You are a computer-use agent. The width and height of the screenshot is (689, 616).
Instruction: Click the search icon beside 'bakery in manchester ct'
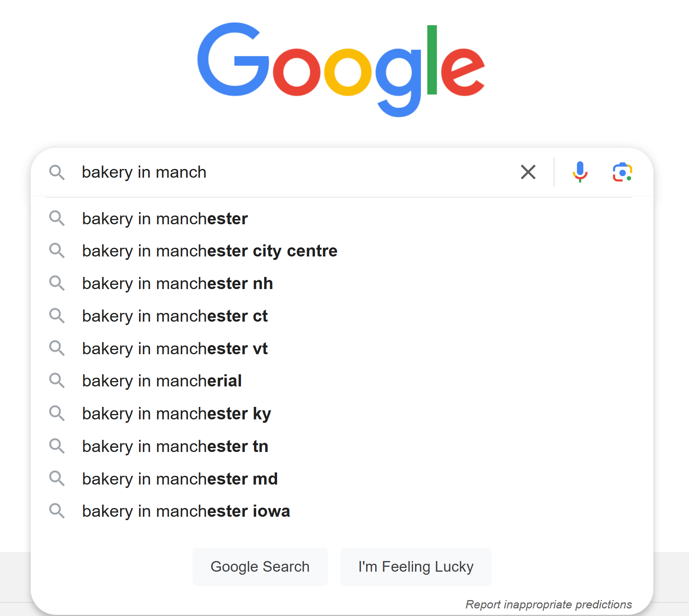point(57,316)
